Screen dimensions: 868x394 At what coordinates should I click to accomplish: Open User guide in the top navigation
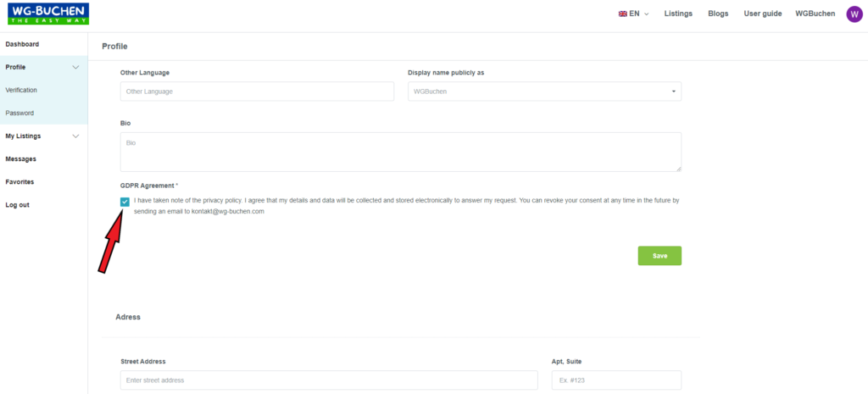(762, 14)
